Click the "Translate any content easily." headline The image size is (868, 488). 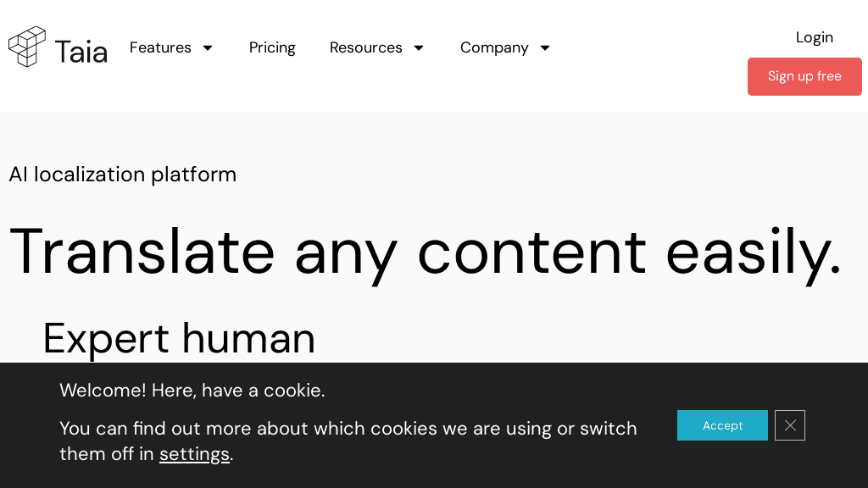coord(424,251)
